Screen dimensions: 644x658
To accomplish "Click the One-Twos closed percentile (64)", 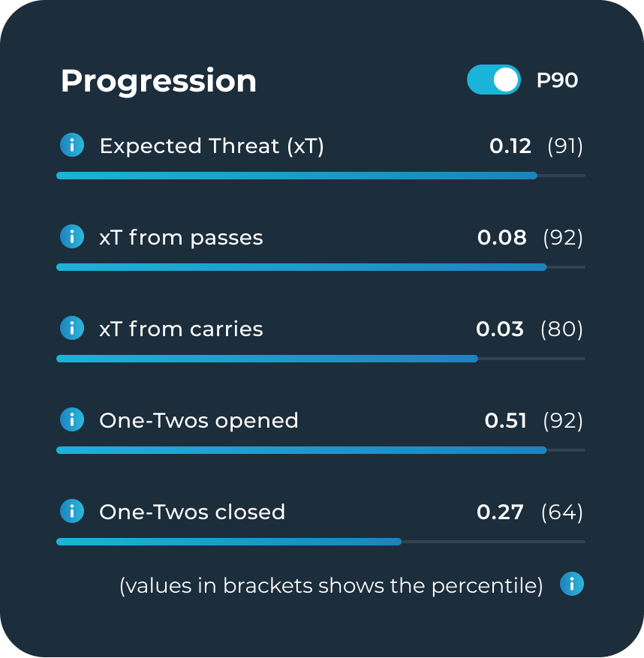I will (562, 512).
